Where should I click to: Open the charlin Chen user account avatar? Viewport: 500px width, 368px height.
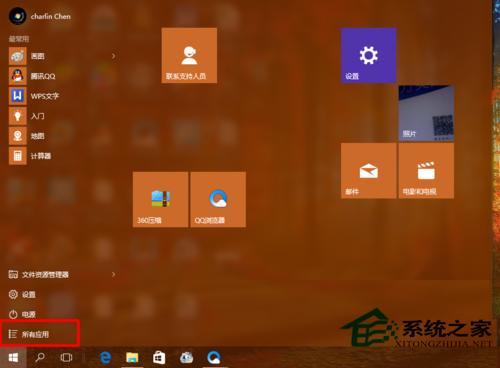click(18, 16)
